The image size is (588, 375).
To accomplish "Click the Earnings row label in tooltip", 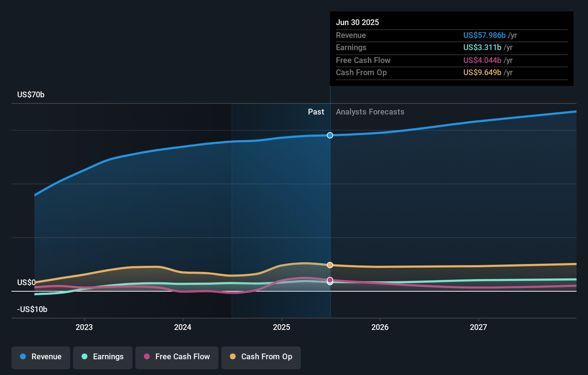I will [x=351, y=47].
